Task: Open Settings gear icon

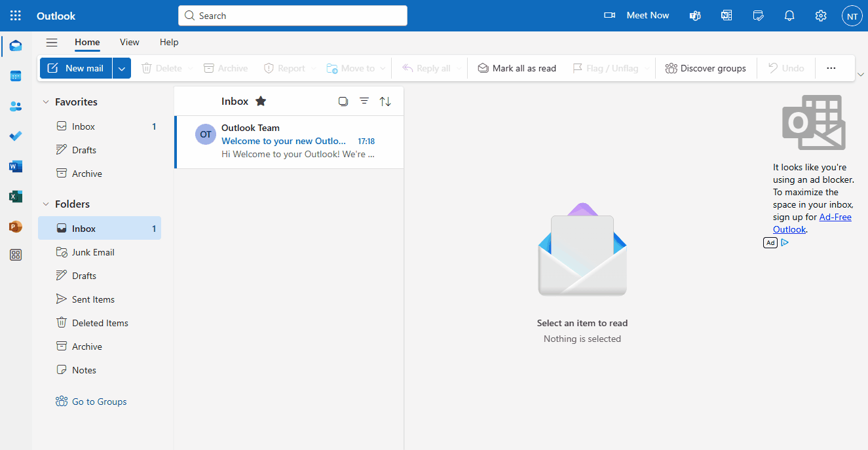Action: 821,16
